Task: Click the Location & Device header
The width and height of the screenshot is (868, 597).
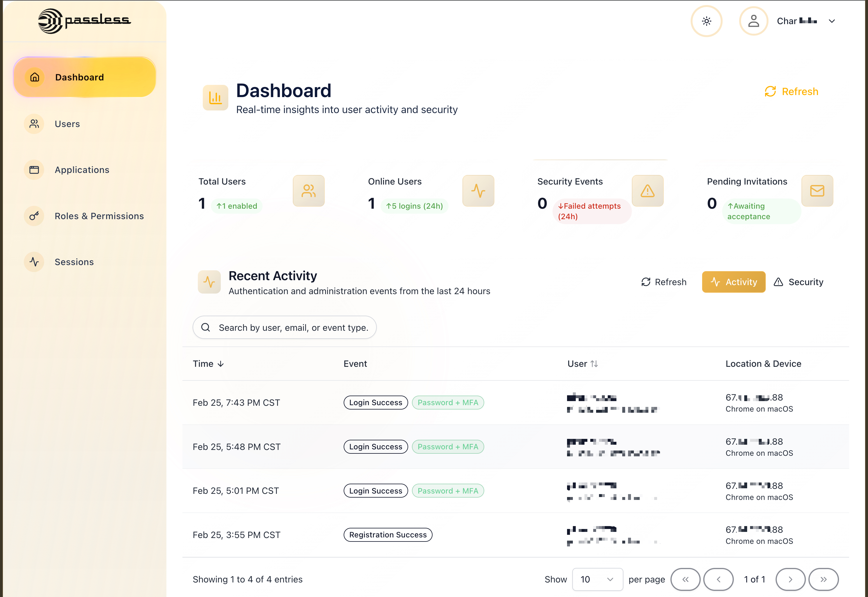Action: pos(763,364)
